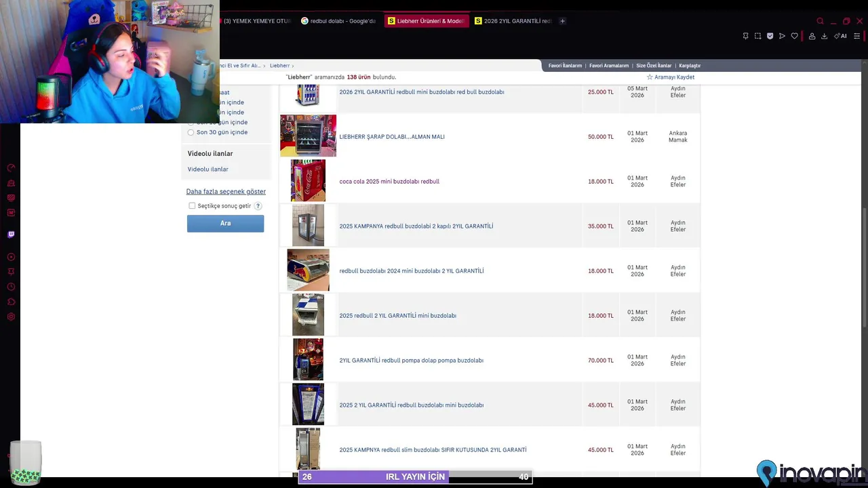
Task: Open Karşılaştır menu item
Action: pos(690,66)
